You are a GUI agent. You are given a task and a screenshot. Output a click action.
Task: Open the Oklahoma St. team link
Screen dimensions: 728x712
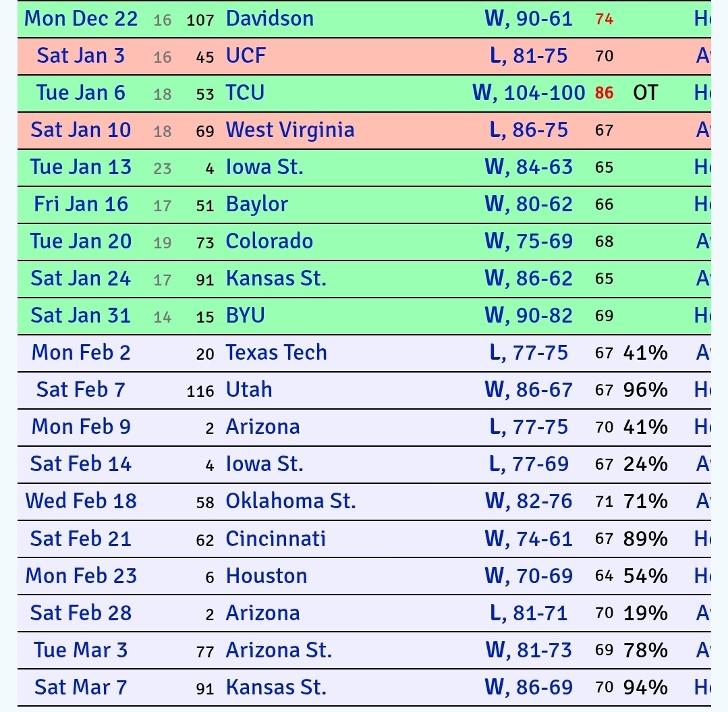click(290, 501)
